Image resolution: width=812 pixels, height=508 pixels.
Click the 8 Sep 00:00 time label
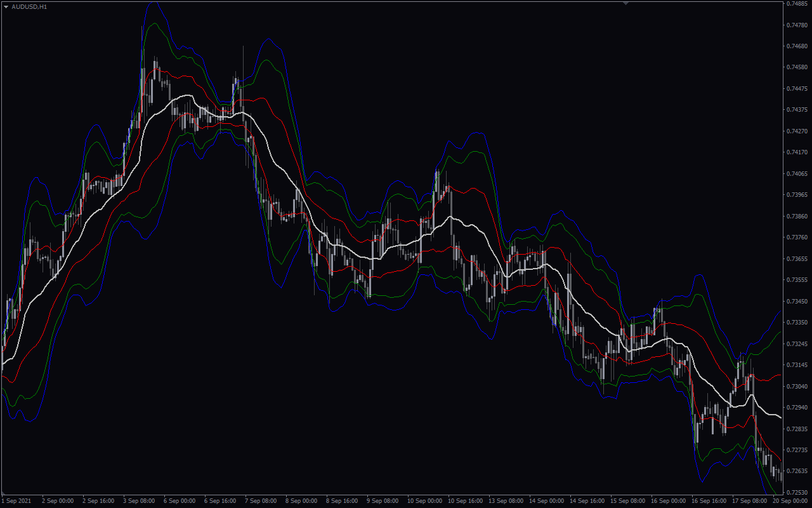301,501
